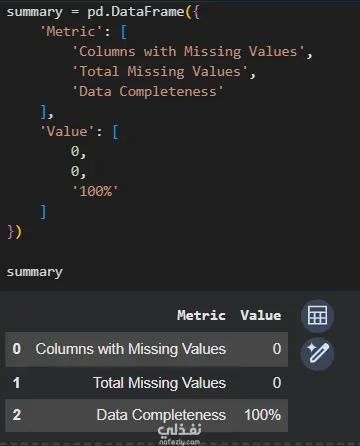Click the '100%' string in code
Image resolution: width=360 pixels, height=446 pixels.
(95, 191)
